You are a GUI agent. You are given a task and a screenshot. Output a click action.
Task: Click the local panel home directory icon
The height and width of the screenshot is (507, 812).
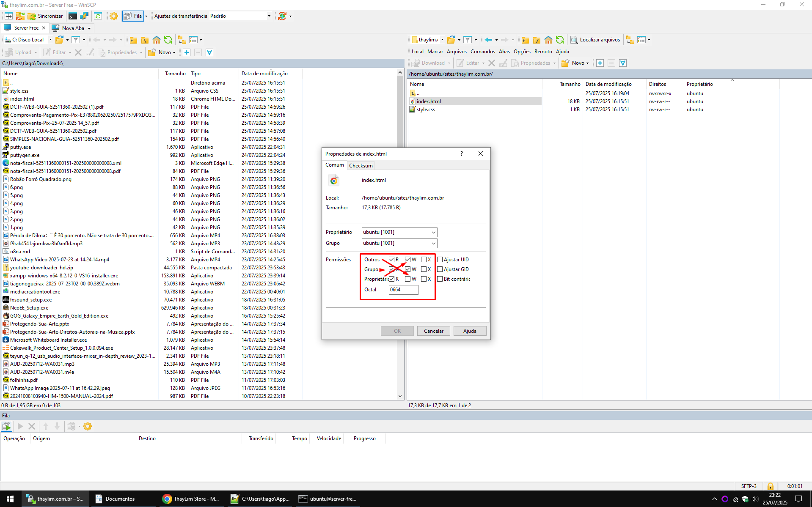[x=157, y=40]
